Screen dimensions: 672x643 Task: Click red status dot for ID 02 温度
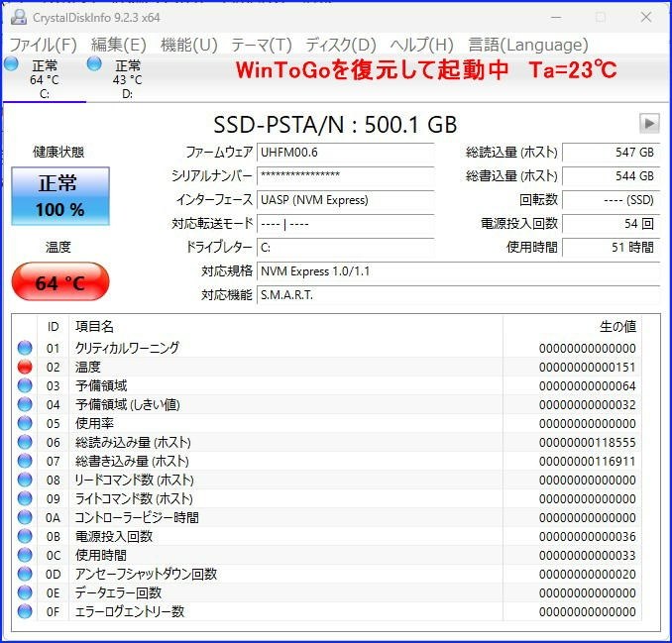tap(25, 367)
